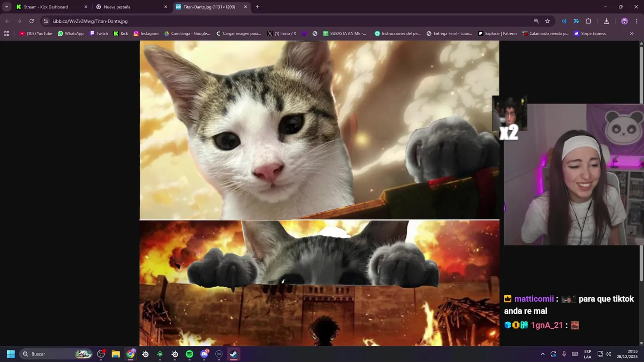Screen dimensions: 644x362
Task: Open Steam from the taskbar
Action: pyautogui.click(x=233, y=354)
